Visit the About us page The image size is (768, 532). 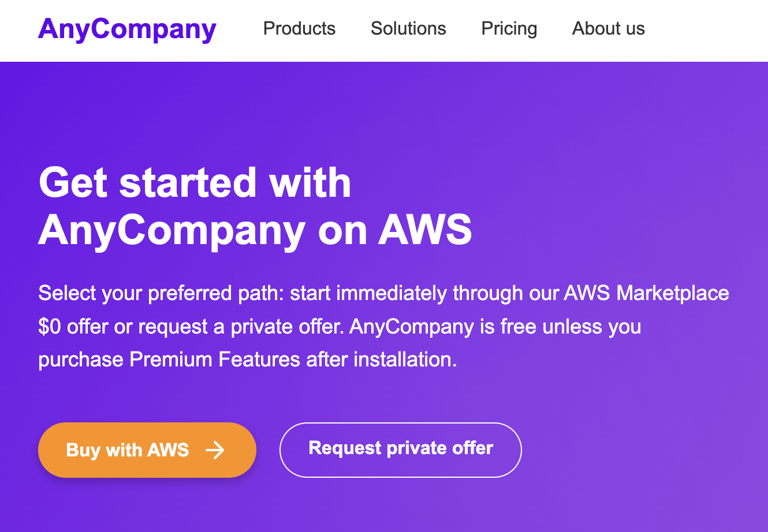[609, 28]
